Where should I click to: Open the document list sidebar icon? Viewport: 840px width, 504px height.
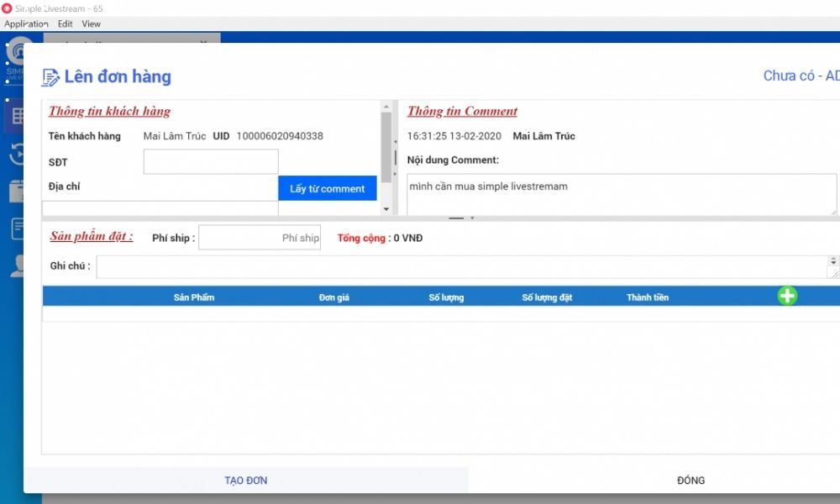click(17, 228)
